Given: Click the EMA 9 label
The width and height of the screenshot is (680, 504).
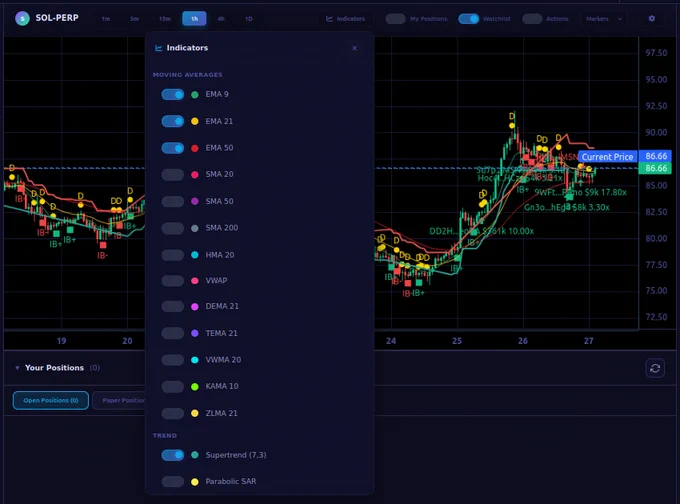Looking at the screenshot, I should pos(217,94).
